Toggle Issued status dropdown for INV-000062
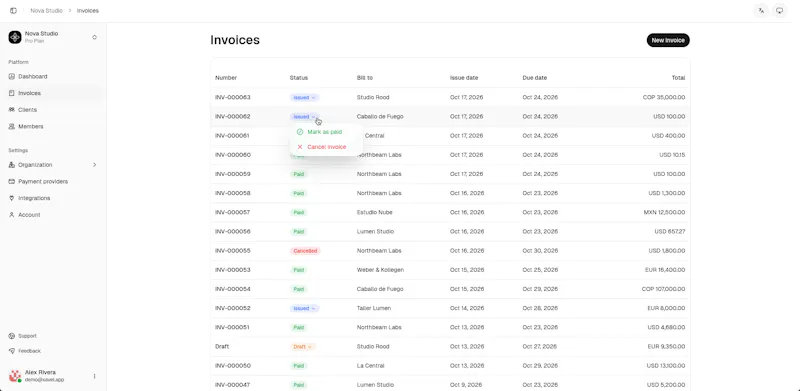The image size is (800, 391). (305, 117)
